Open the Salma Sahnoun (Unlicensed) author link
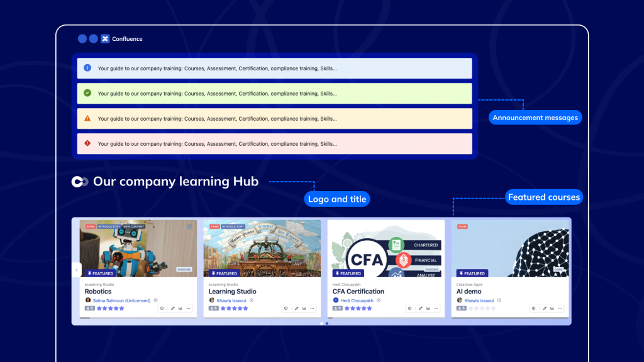 pyautogui.click(x=122, y=300)
